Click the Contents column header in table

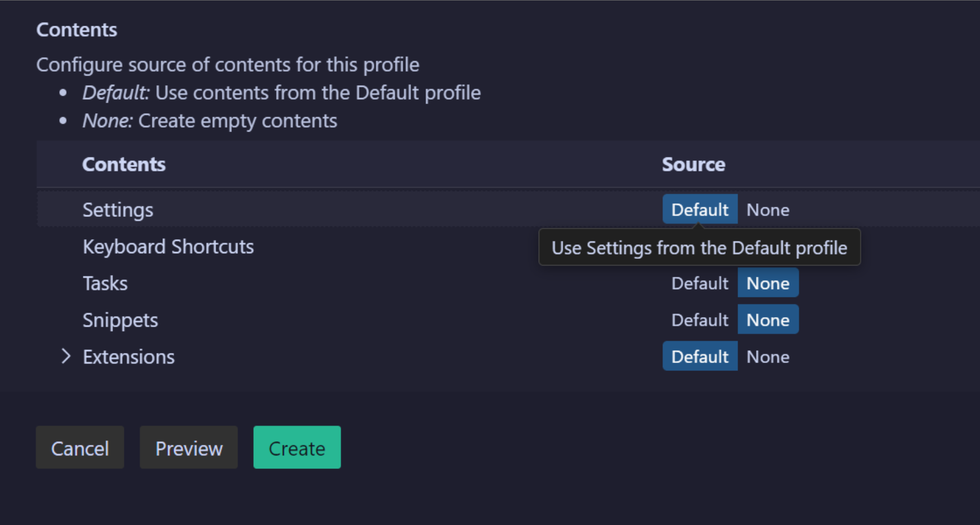tap(124, 164)
